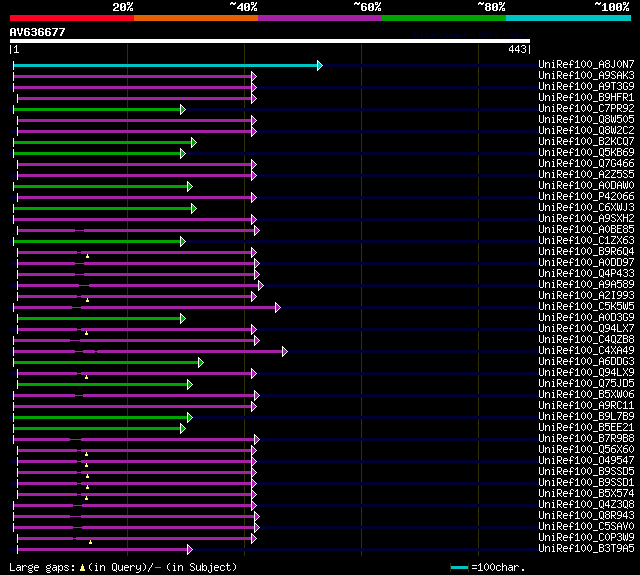Click the UniRef100_O49547 label
Viewport: 640px width, 575px height.
click(586, 461)
